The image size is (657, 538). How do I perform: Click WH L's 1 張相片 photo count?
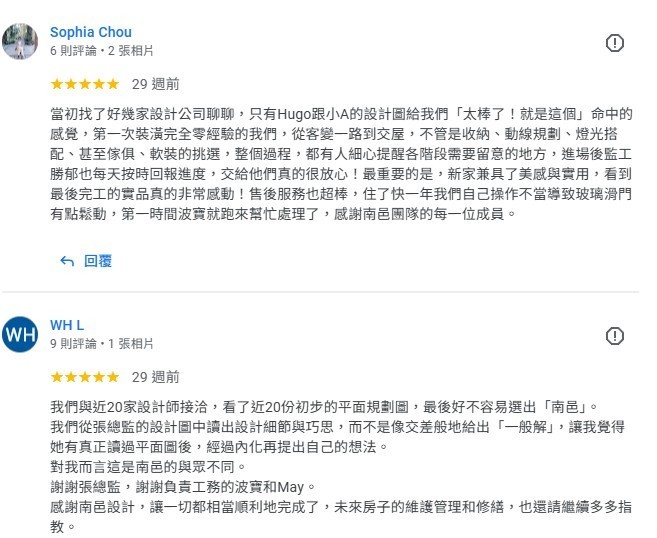pyautogui.click(x=131, y=344)
